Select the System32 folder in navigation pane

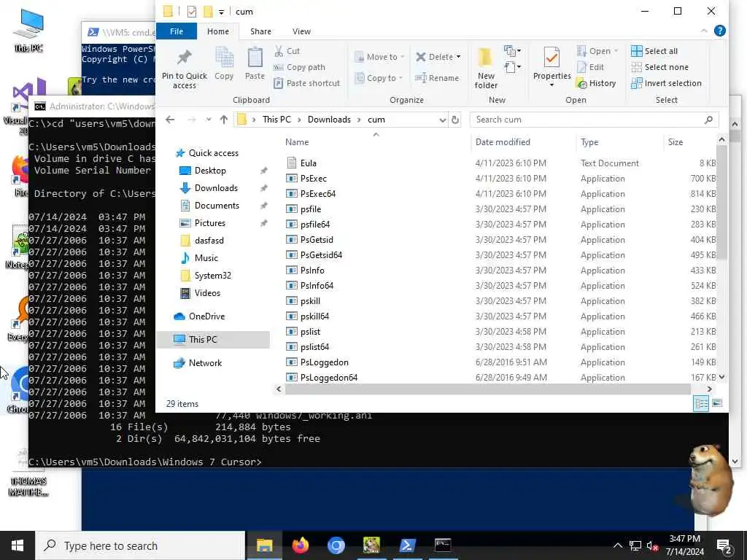212,276
